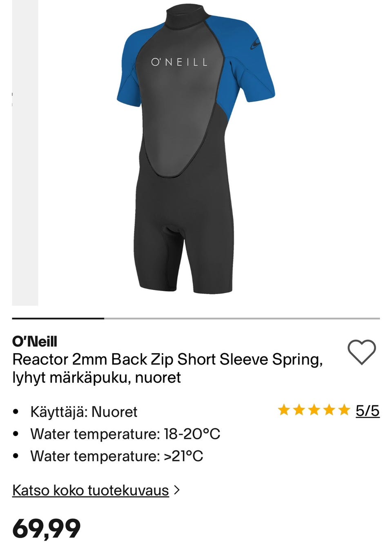This screenshot has height=554, width=392.
Task: Tap the gray inactive part of image indicator
Action: click(x=242, y=318)
